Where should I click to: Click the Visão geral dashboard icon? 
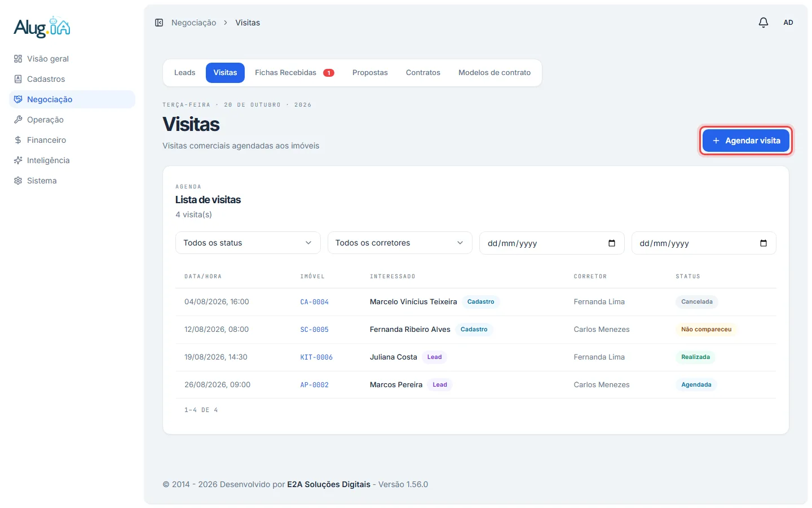18,59
